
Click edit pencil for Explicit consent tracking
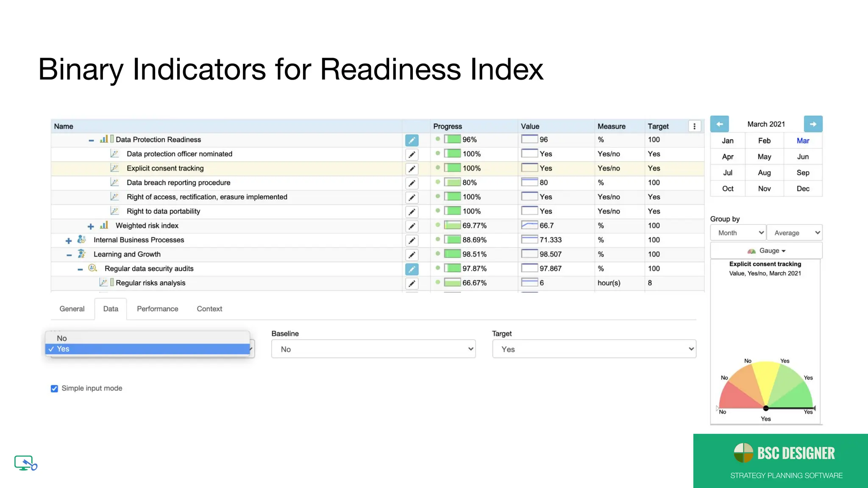click(412, 169)
